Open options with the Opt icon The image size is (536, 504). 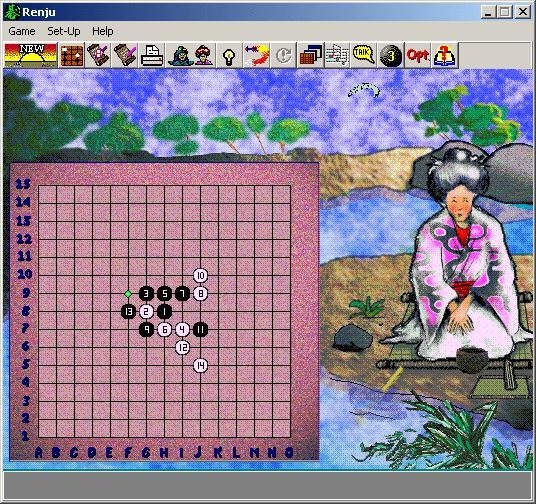417,55
